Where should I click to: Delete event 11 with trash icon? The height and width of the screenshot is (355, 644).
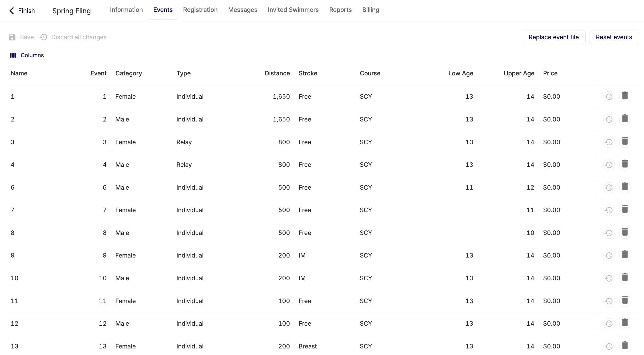click(x=625, y=300)
